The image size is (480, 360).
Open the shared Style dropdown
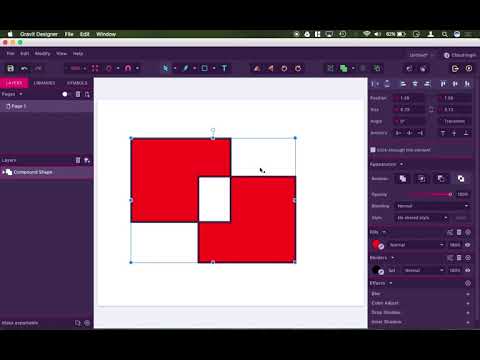[x=421, y=218]
